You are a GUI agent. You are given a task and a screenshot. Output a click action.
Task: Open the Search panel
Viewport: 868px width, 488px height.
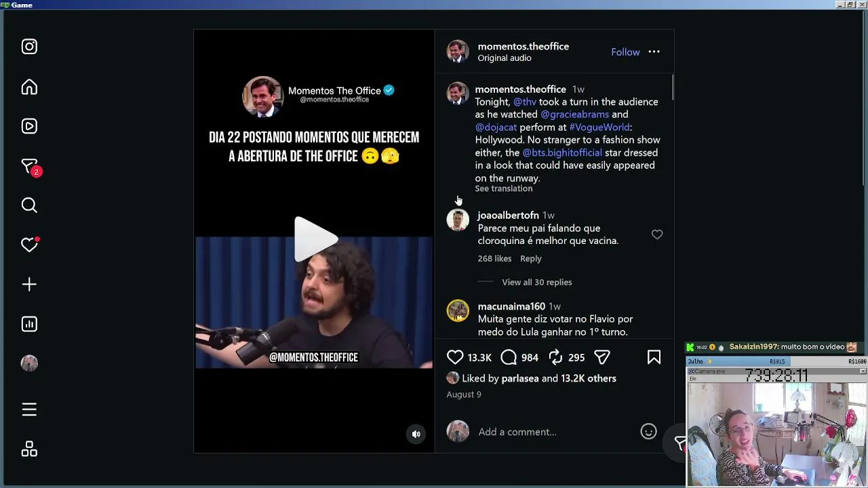pos(29,205)
